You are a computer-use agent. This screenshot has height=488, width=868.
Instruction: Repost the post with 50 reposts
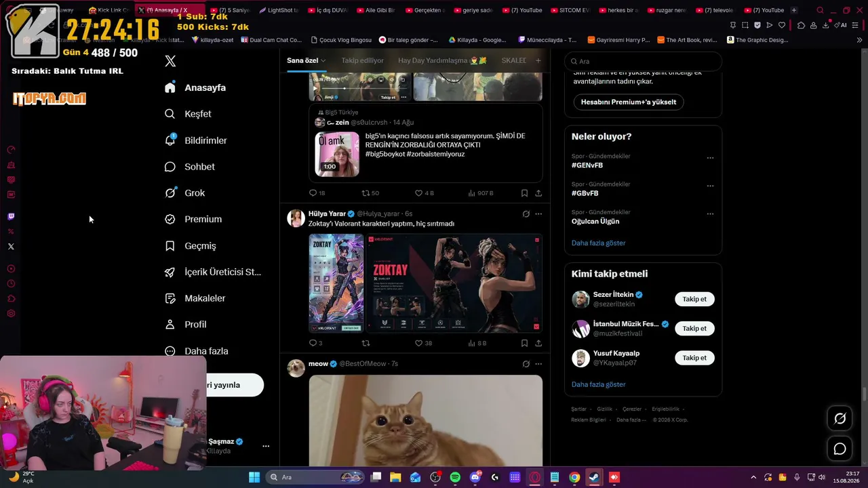pos(366,193)
